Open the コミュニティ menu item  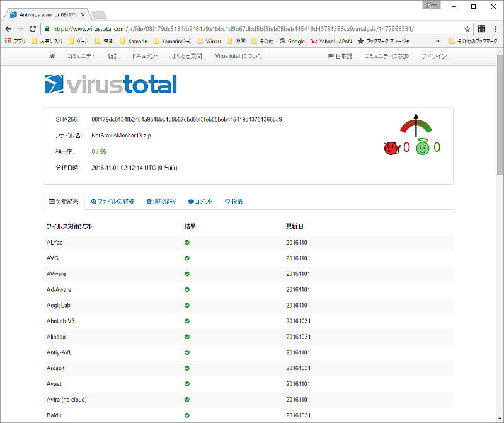click(81, 56)
